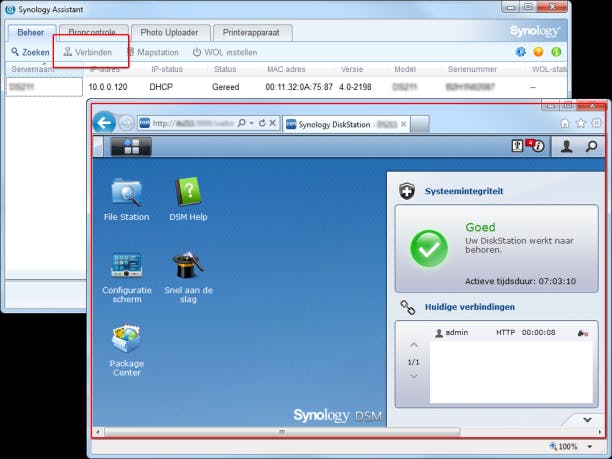Sort by the MAC adres column header
The image size is (612, 459).
pos(286,69)
